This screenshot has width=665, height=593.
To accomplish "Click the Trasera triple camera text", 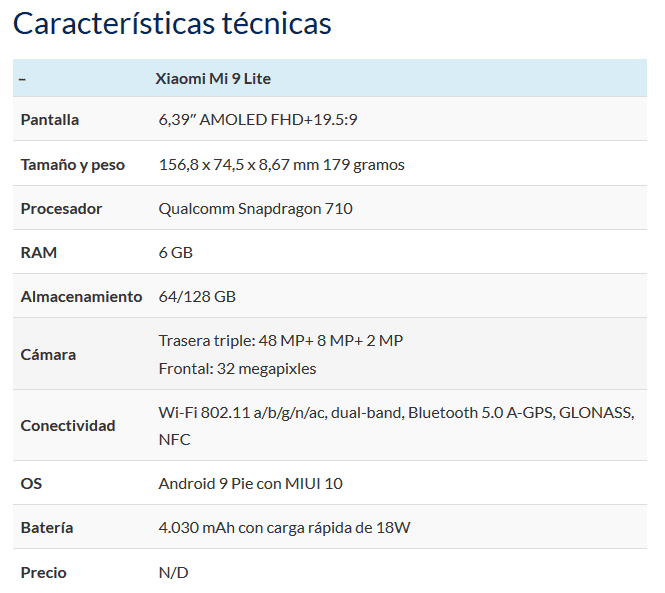I will (x=281, y=341).
